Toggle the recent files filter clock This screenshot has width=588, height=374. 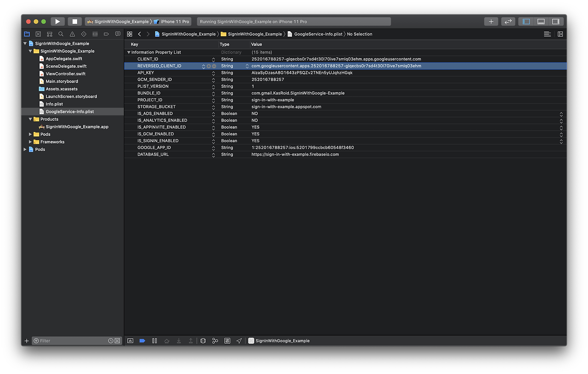[111, 341]
